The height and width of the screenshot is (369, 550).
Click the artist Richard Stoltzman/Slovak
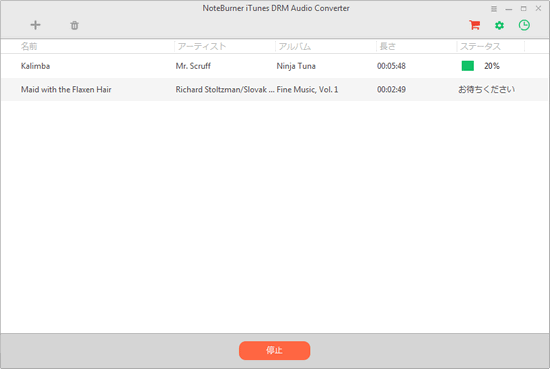(225, 89)
